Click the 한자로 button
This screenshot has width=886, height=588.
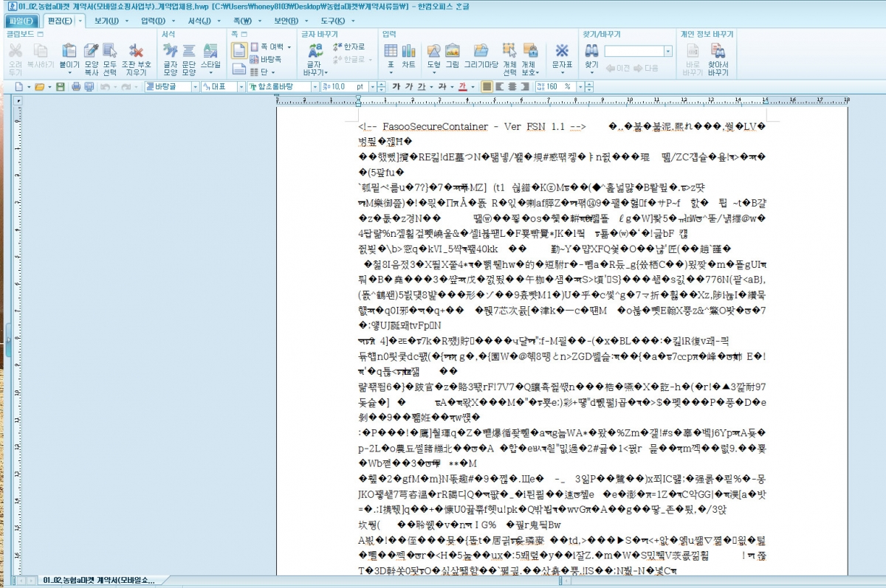point(349,47)
